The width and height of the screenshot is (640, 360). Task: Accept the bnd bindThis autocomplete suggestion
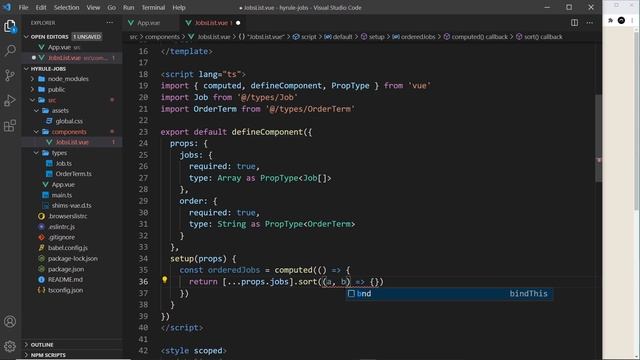click(x=449, y=293)
